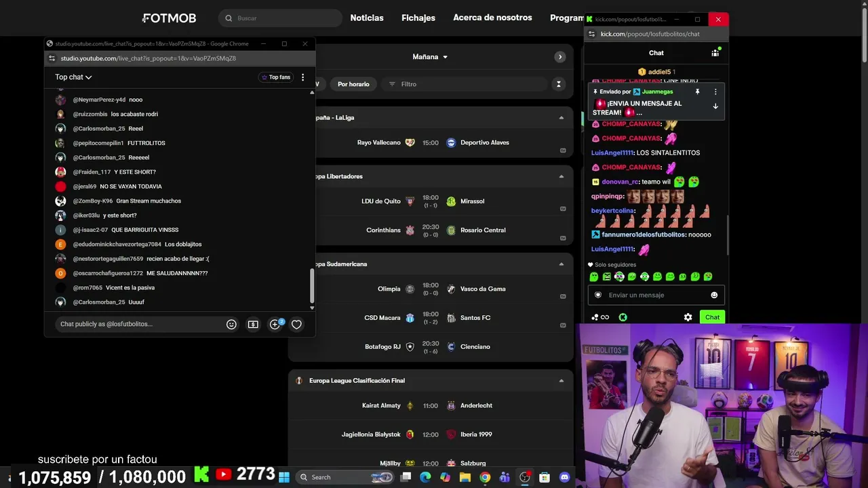Viewport: 868px width, 488px height.
Task: Open emoji picker in YouTube chat box
Action: click(x=231, y=325)
